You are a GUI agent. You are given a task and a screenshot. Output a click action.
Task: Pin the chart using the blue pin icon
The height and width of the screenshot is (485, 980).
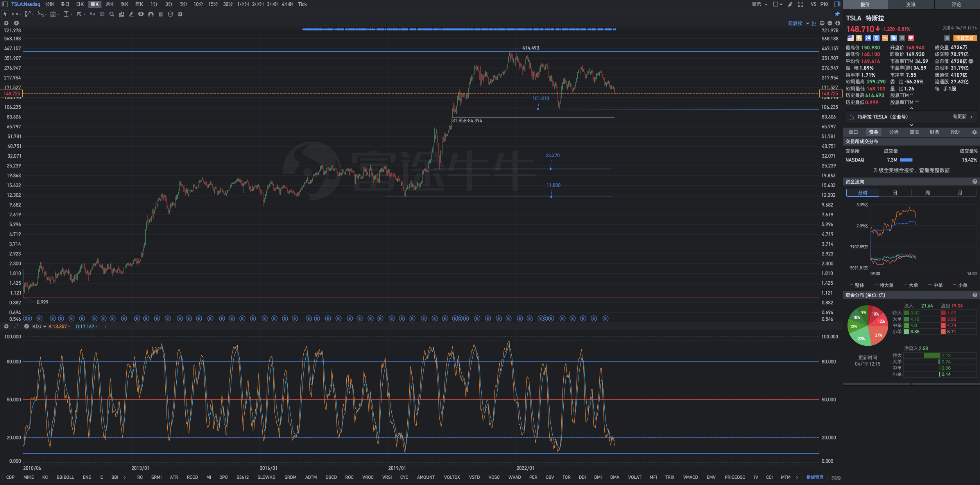pos(837,14)
